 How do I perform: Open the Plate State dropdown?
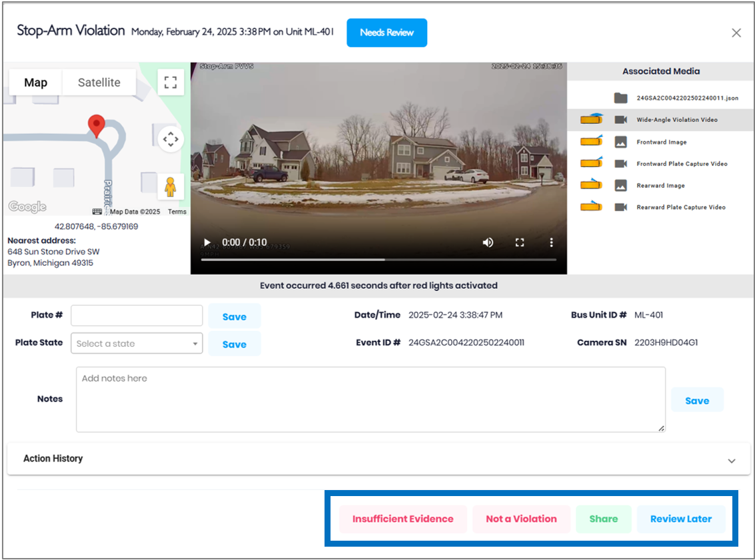pyautogui.click(x=137, y=344)
